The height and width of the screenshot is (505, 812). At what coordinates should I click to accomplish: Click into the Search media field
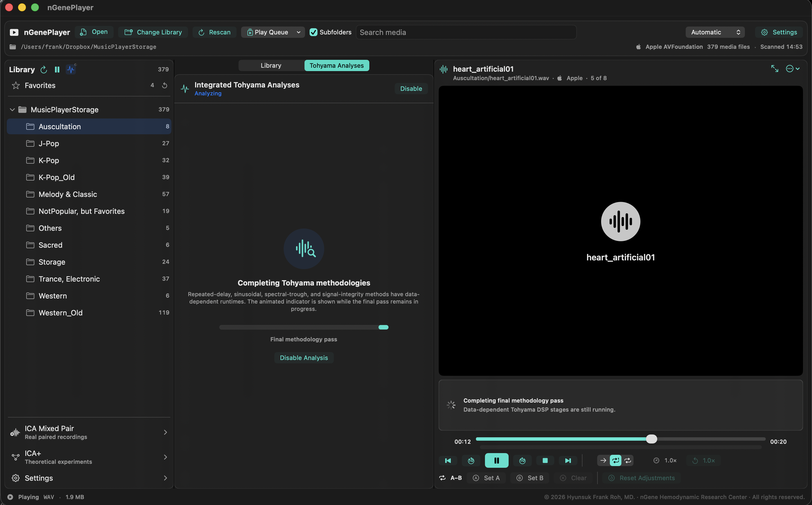pyautogui.click(x=466, y=32)
